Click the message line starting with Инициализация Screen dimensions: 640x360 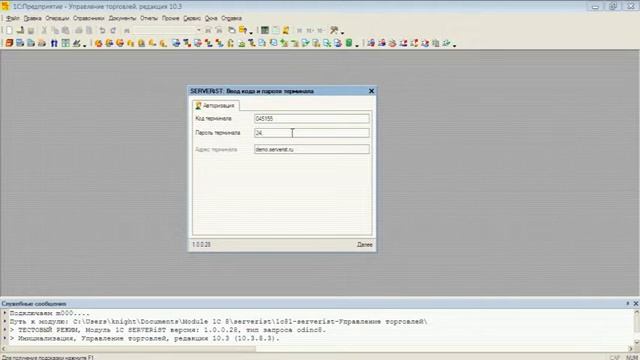point(144,338)
